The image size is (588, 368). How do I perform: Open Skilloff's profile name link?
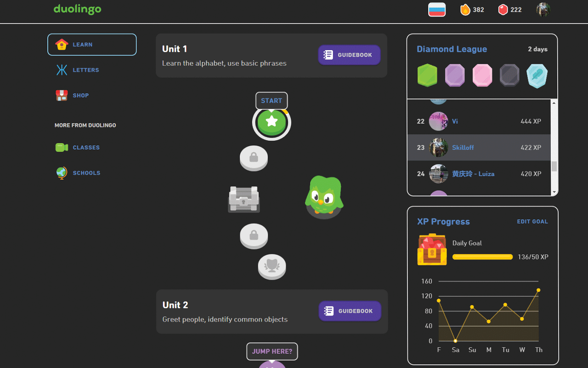pyautogui.click(x=463, y=148)
